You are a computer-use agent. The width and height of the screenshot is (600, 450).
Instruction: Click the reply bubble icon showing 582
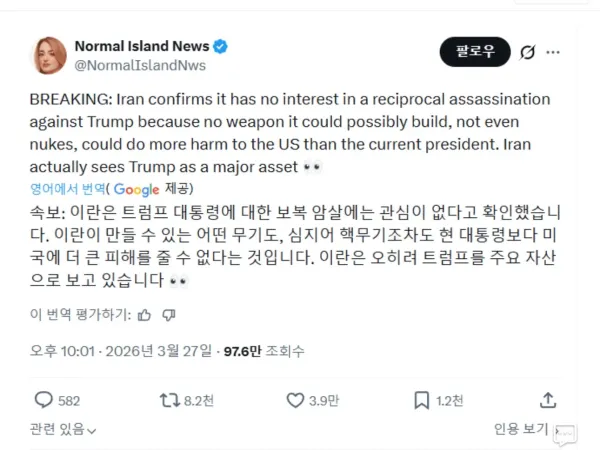coord(44,400)
